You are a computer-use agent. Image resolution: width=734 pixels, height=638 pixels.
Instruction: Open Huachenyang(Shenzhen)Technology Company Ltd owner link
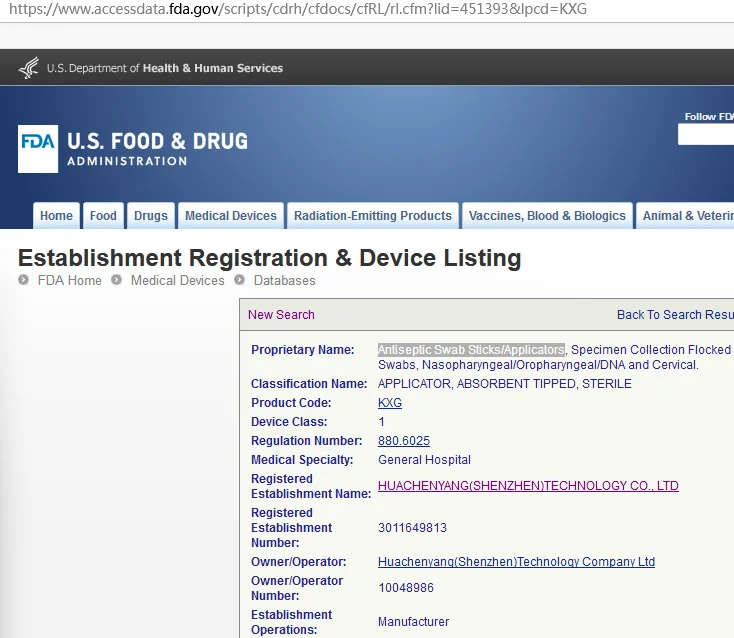point(516,562)
